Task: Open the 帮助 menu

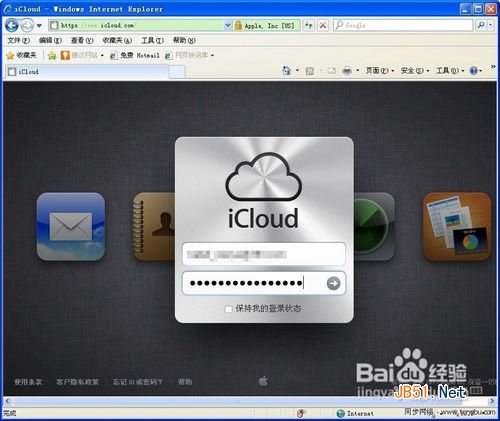Action: click(x=184, y=40)
